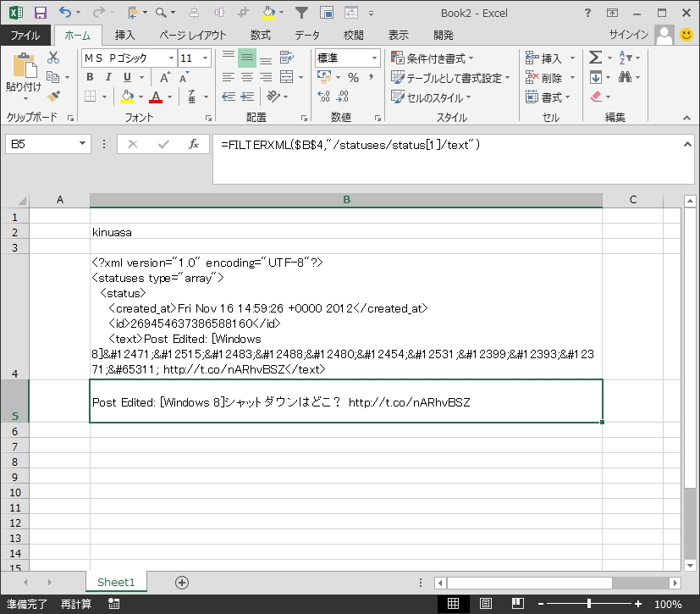
Task: Open Excel help question mark
Action: (x=587, y=13)
